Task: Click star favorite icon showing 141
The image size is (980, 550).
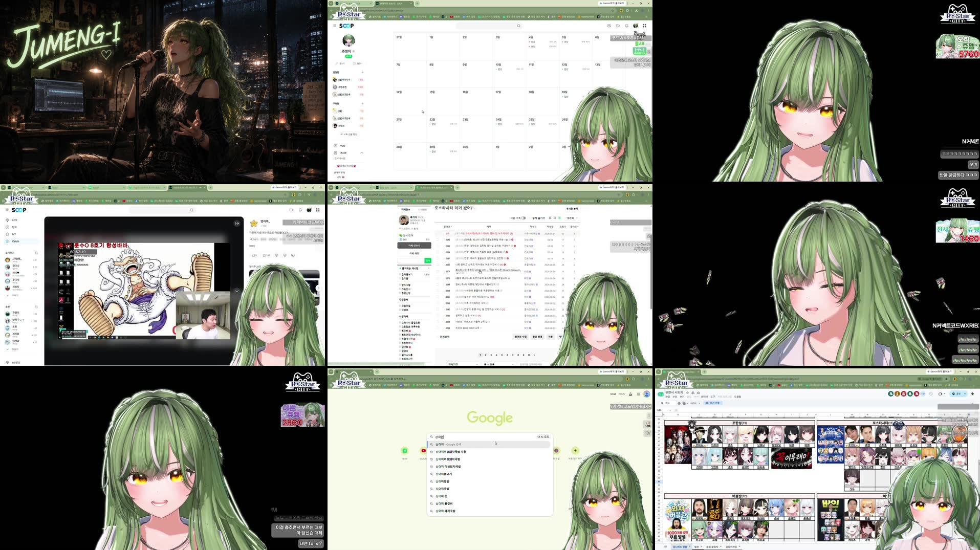Action: pos(266,255)
